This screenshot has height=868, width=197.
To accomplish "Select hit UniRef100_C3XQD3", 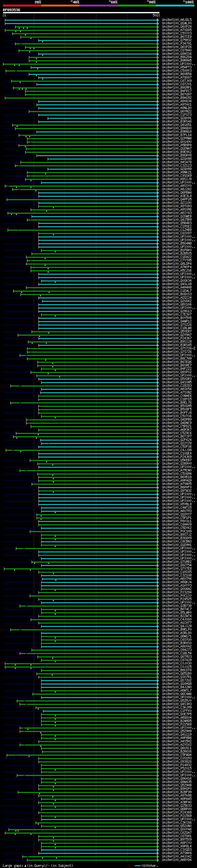I will [177, 850].
